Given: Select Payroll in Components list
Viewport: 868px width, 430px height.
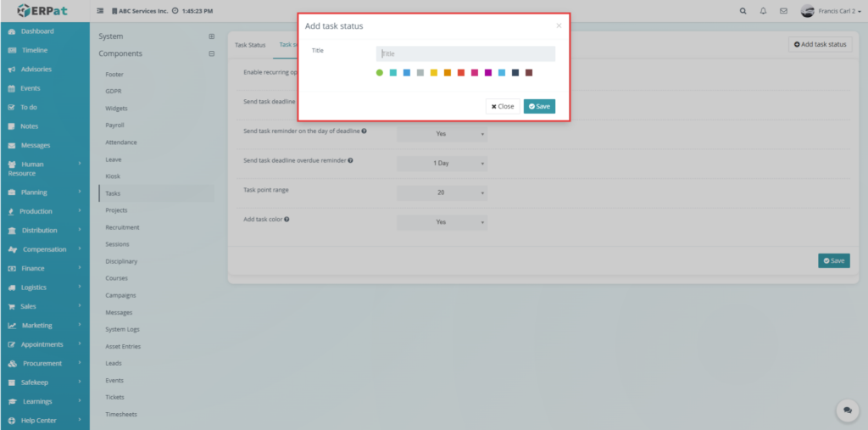Looking at the screenshot, I should (114, 126).
